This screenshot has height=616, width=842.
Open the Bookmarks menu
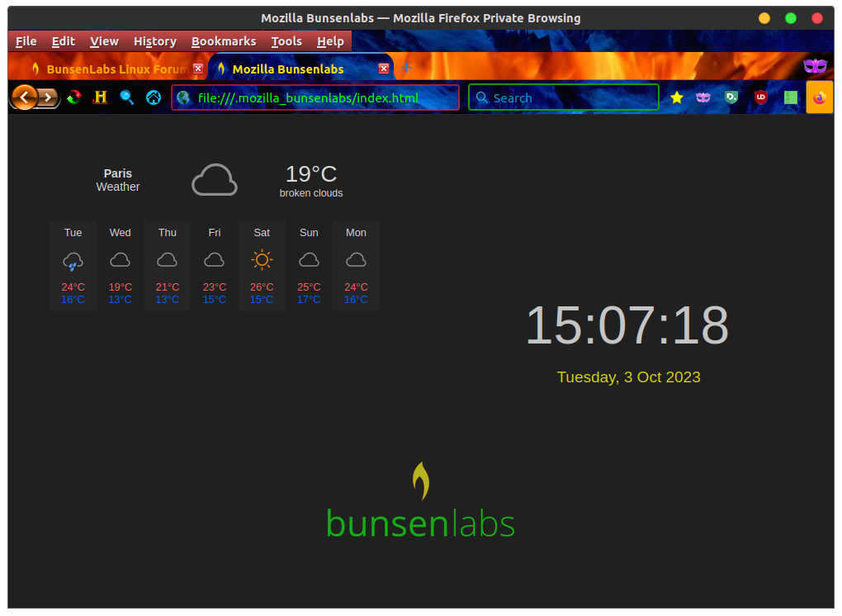[x=224, y=41]
